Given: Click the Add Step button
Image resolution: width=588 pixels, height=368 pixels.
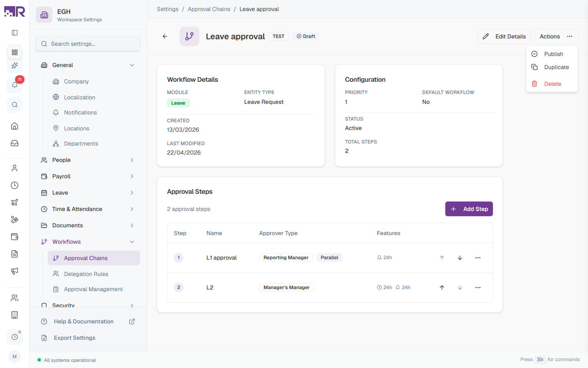Looking at the screenshot, I should pos(469,209).
